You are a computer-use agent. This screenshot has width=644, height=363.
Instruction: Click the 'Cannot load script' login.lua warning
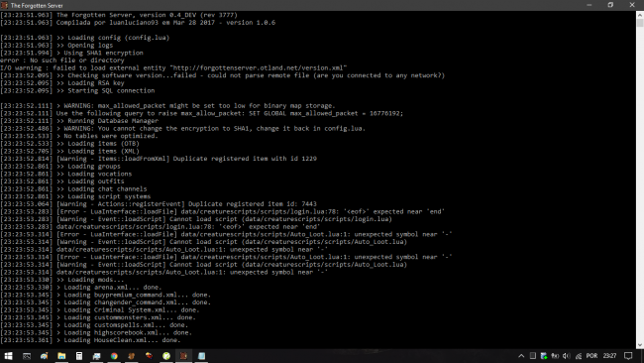pyautogui.click(x=196, y=219)
